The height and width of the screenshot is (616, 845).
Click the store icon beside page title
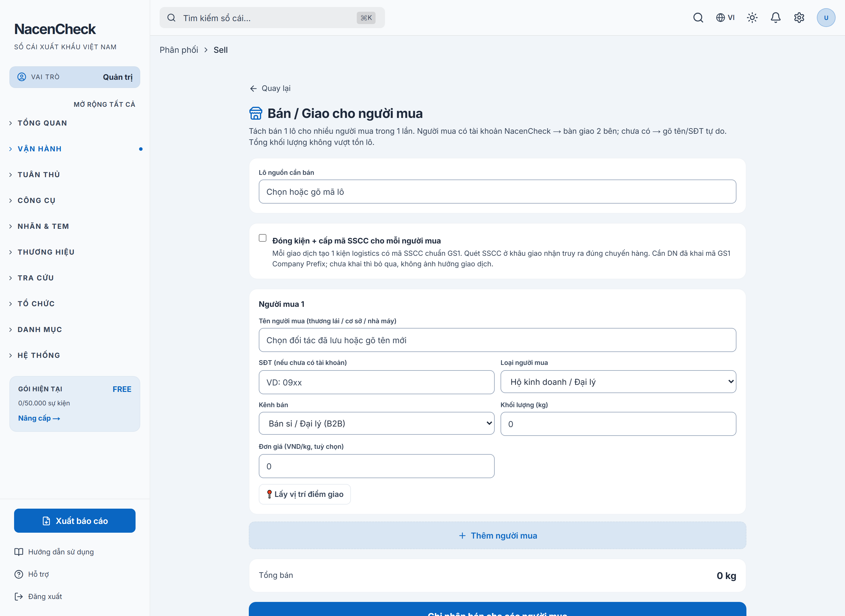click(x=256, y=113)
